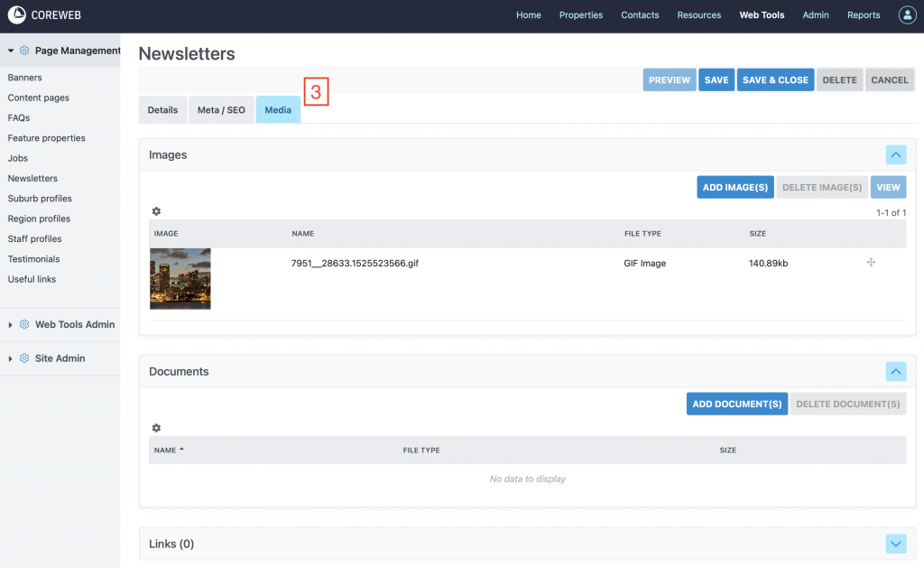Click the image row drag handle icon
This screenshot has width=924, height=568.
coord(871,262)
